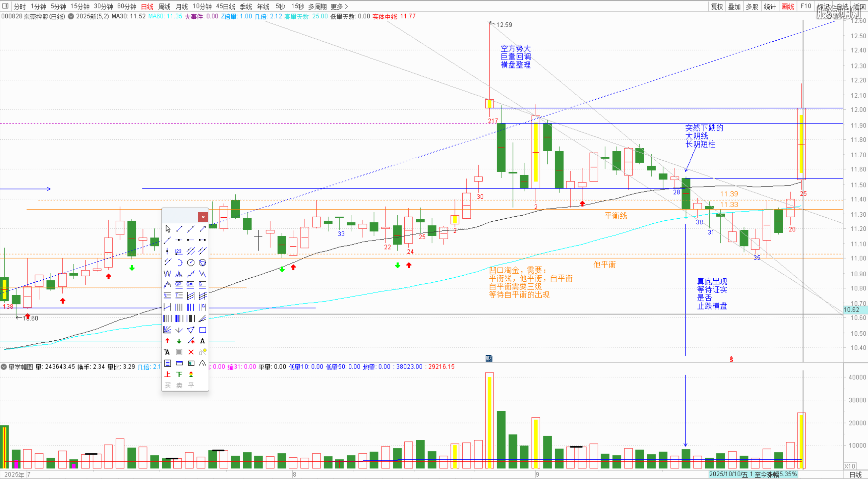
Task: Select the circle drawing tool
Action: pos(191,262)
